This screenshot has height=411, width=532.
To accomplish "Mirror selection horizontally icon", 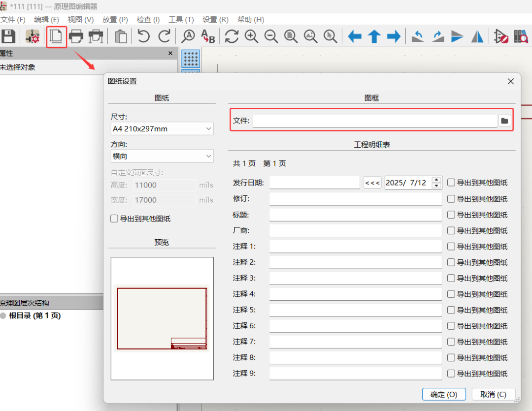I will point(477,36).
